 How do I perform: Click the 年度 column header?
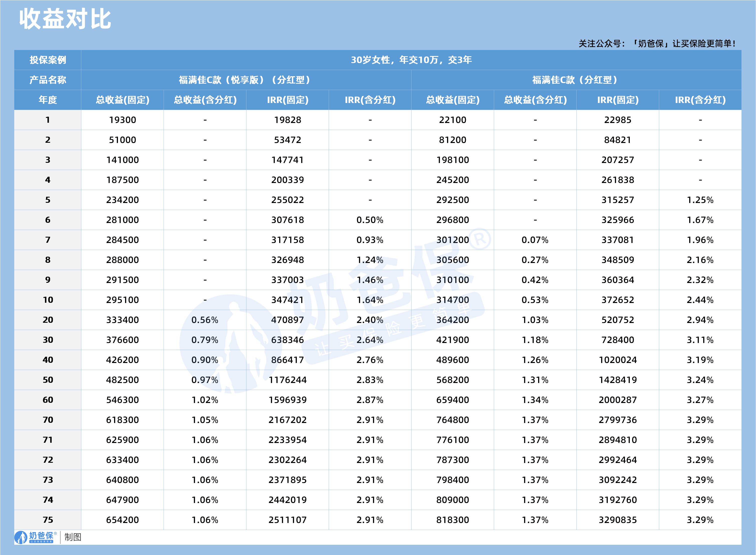(48, 100)
